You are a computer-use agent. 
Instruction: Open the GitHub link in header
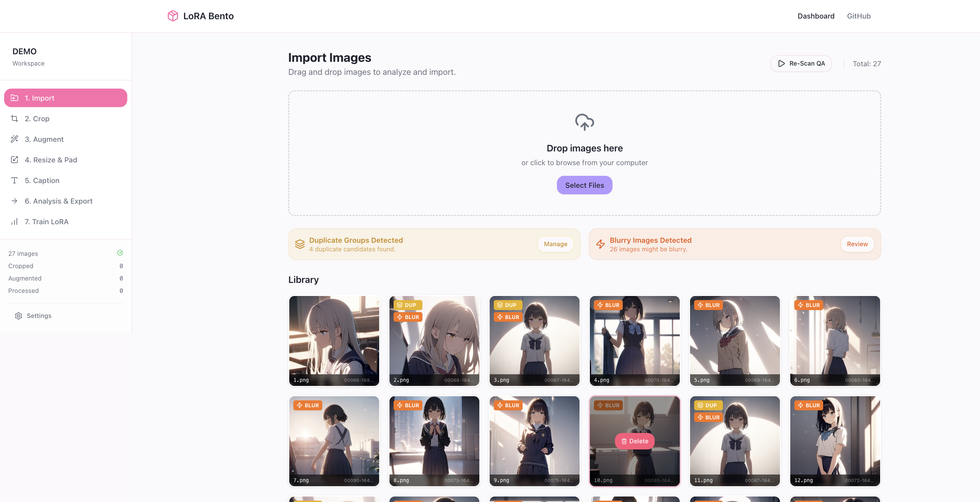(858, 16)
